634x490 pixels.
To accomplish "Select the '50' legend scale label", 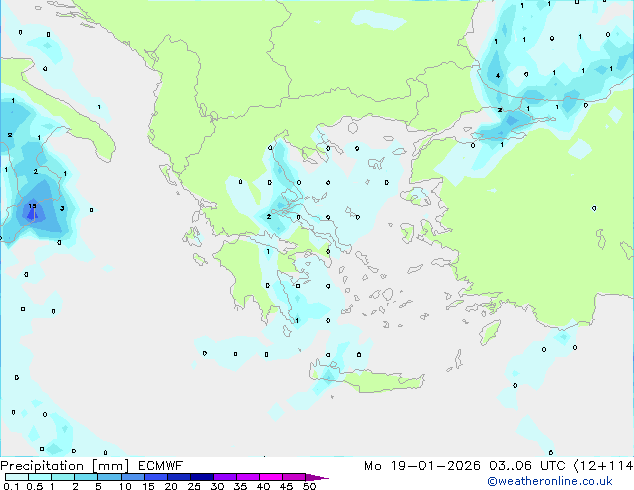I will (x=309, y=486).
